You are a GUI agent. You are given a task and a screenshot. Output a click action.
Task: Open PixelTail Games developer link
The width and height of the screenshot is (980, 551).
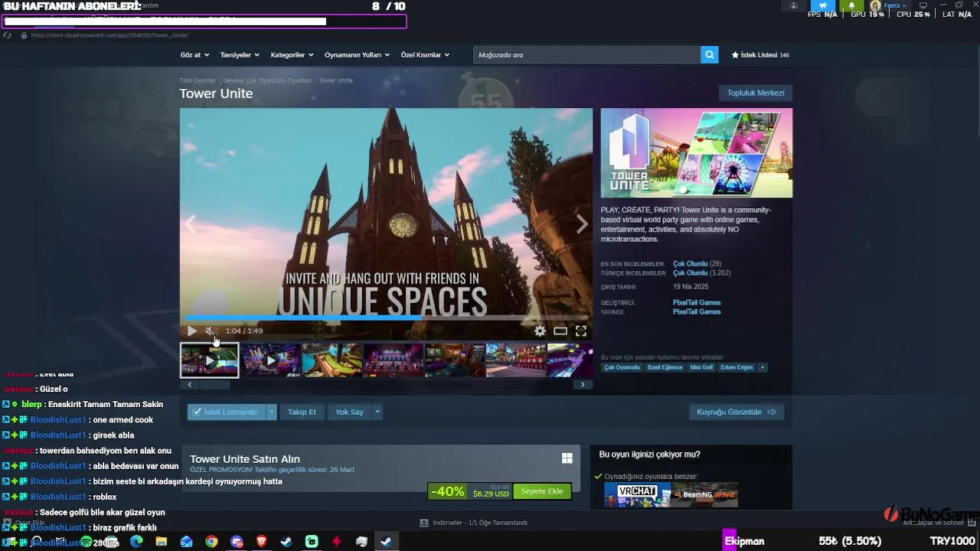pos(697,302)
